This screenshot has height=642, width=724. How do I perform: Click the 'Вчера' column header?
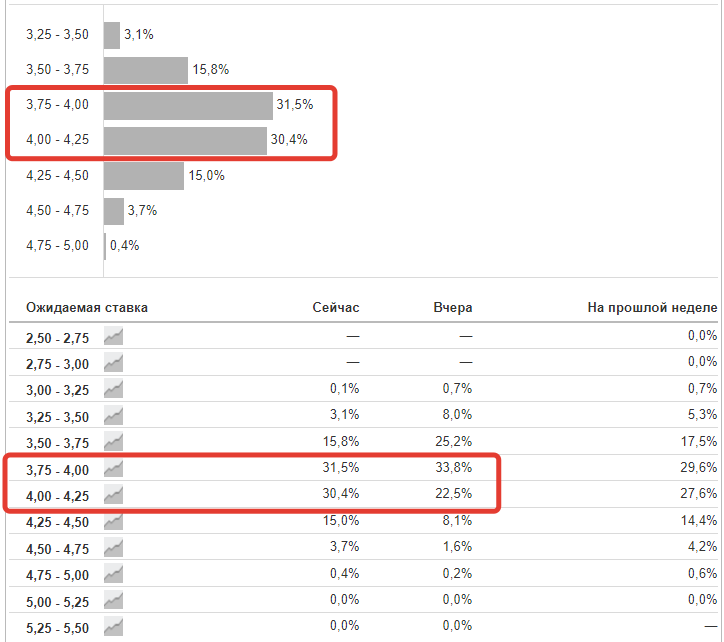click(x=453, y=307)
